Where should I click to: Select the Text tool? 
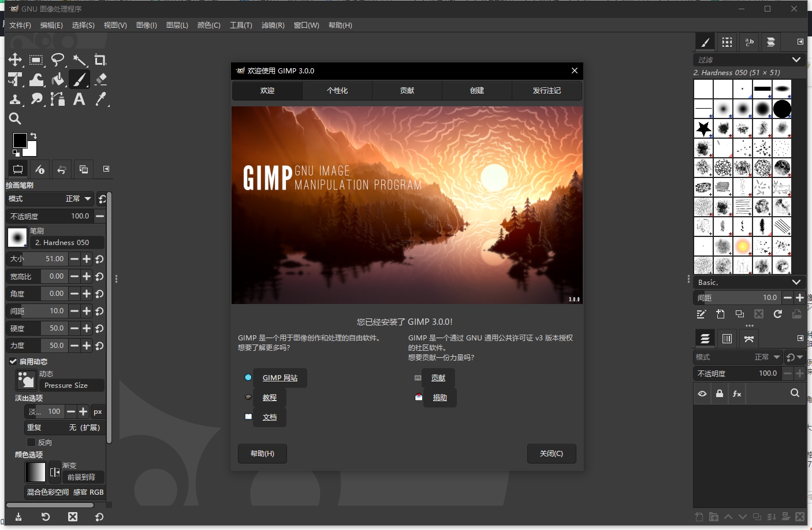79,99
